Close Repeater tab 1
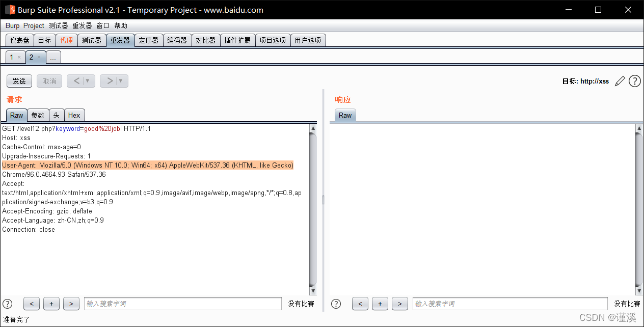 tap(19, 58)
